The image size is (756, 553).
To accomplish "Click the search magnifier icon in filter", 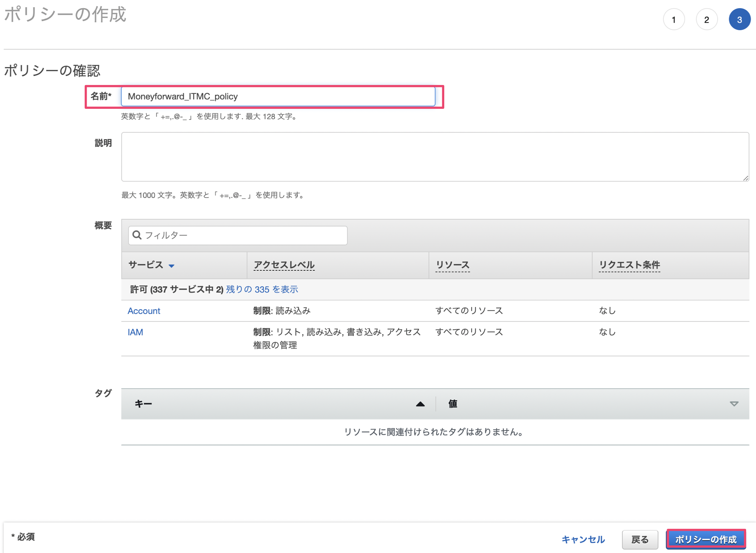I will tap(137, 235).
